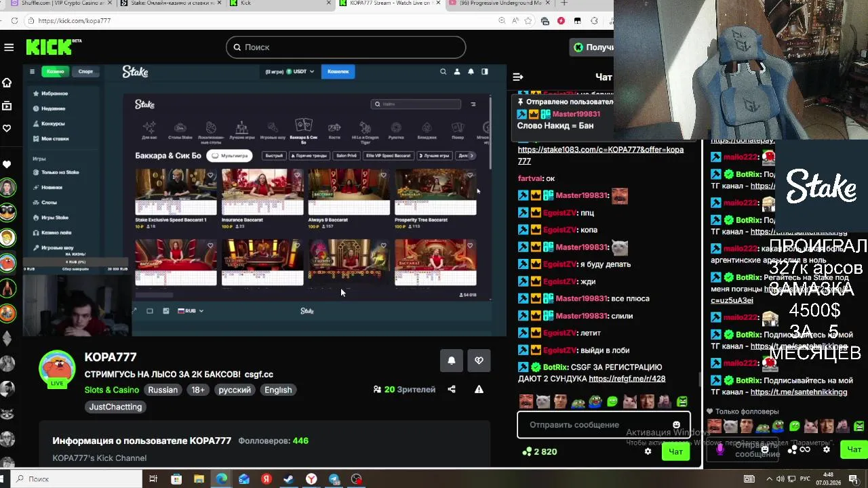Open the lobby filter icon beside search field
This screenshot has width=868, height=488.
(x=473, y=104)
